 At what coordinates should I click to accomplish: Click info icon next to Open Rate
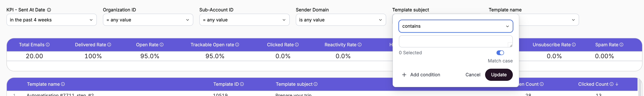(x=162, y=45)
